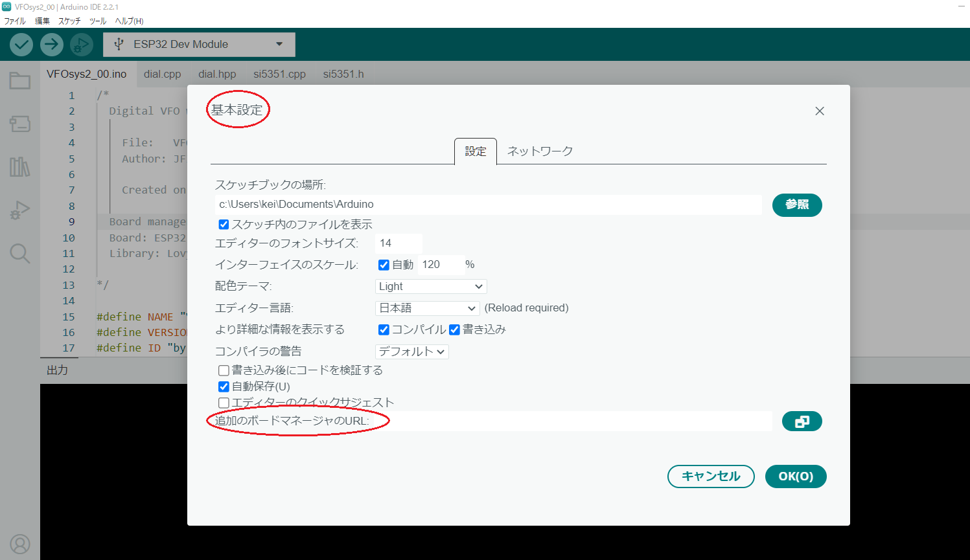The image size is (970, 560).
Task: Confirm settings with OK(O) button
Action: 796,476
